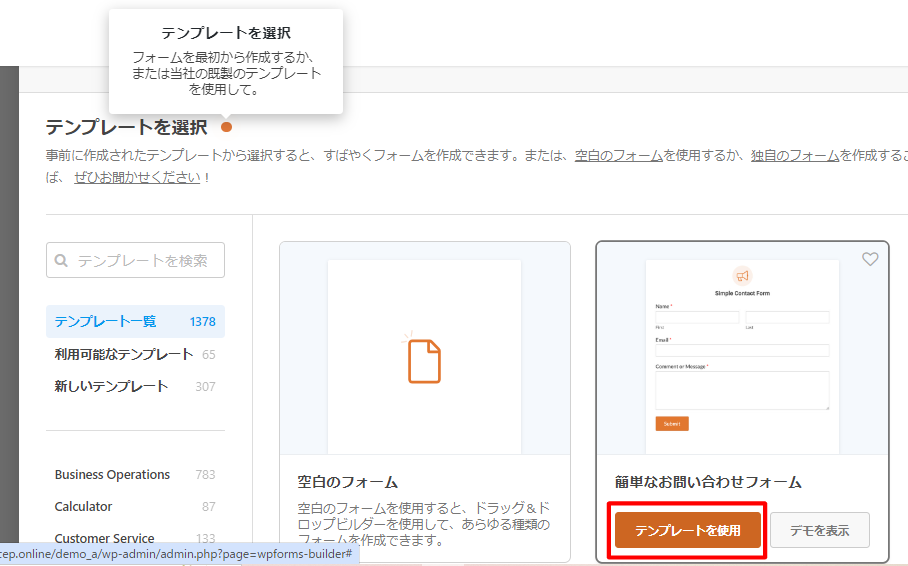
Task: Click the orange blank page icon
Action: pos(424,361)
